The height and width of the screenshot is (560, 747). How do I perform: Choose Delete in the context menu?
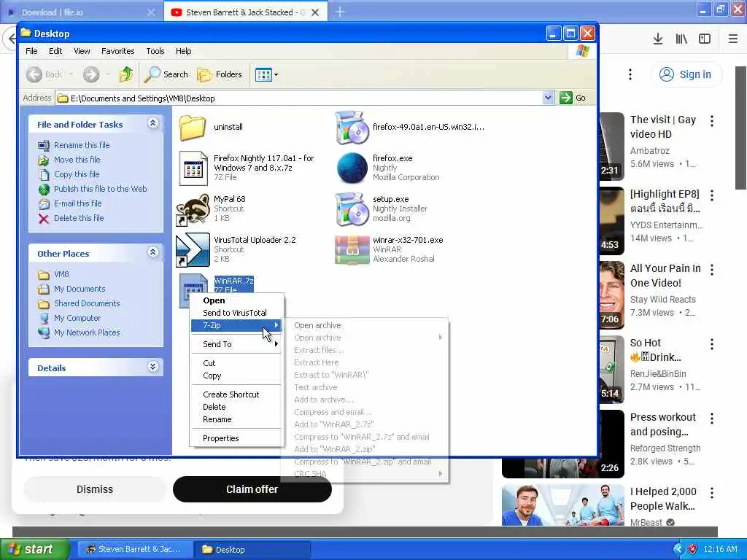tap(237, 407)
